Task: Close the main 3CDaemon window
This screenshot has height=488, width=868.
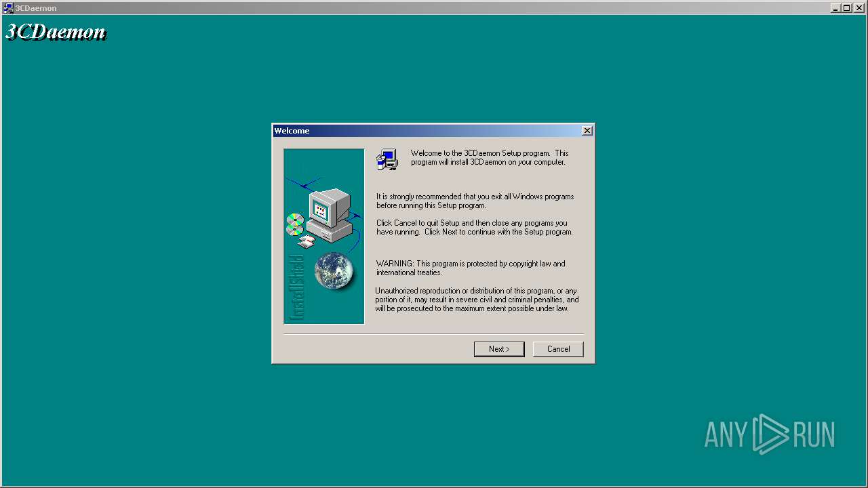Action: pyautogui.click(x=859, y=8)
